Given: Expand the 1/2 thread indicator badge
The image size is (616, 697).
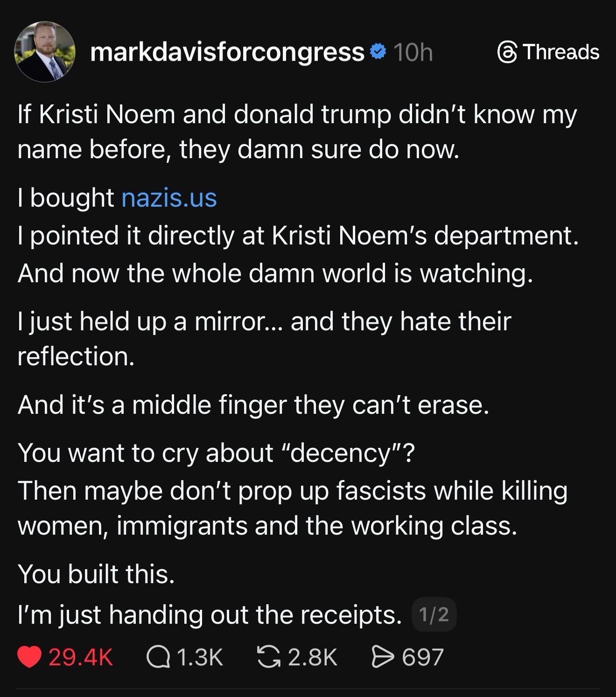Looking at the screenshot, I should coord(434,615).
